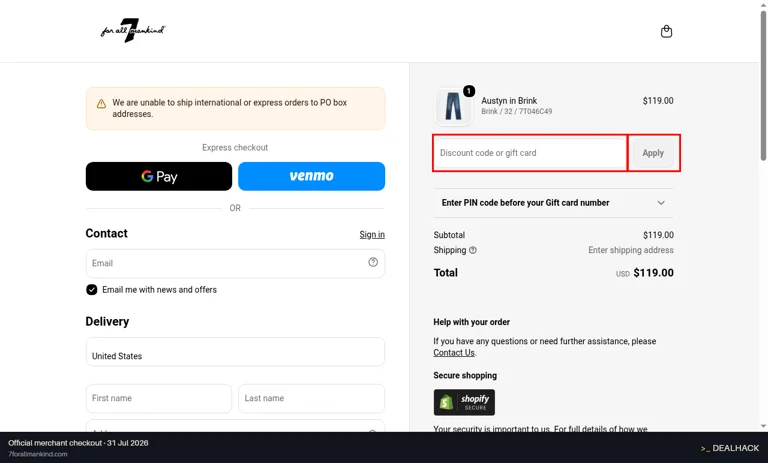Viewport: 768px width, 463px height.
Task: Open the Contact Us link
Action: (x=454, y=353)
